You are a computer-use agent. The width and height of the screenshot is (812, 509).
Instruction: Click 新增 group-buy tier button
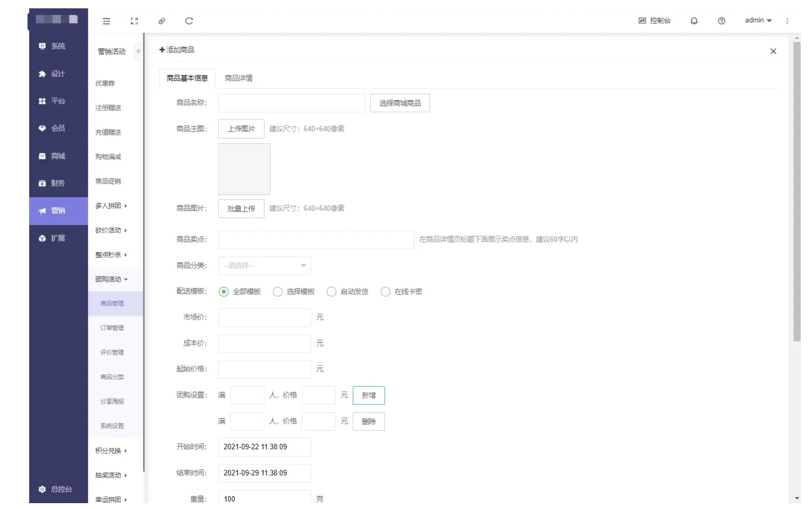tap(369, 395)
